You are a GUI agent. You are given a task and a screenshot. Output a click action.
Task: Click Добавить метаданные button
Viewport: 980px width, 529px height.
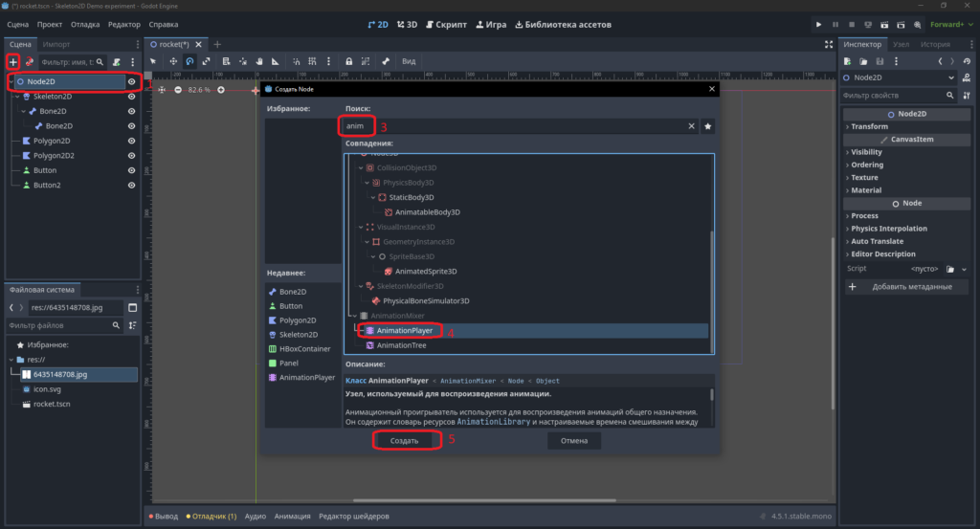[906, 287]
